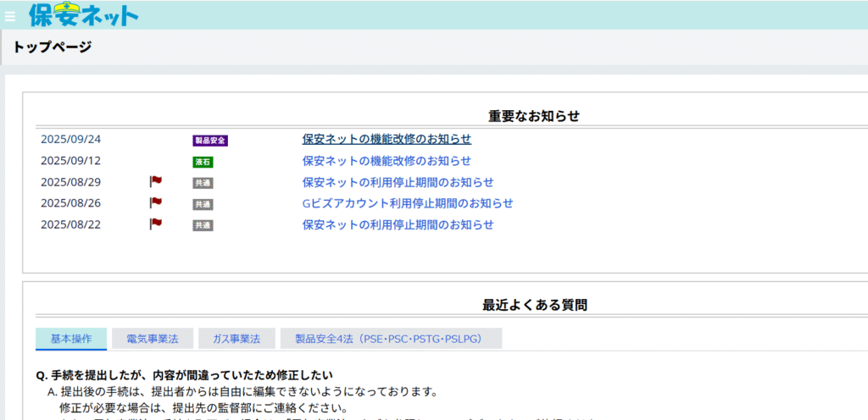Switch to the ガス事業法 tab

click(x=236, y=339)
